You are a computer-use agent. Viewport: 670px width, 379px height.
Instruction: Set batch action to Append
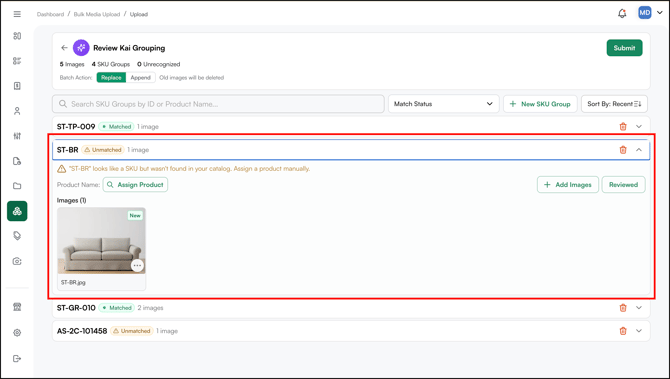tap(141, 78)
